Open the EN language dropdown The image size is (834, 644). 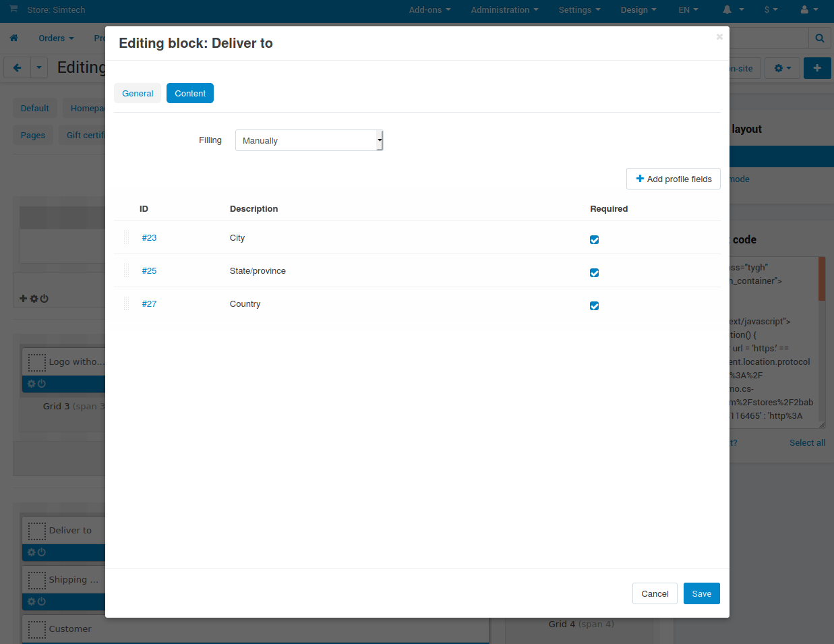point(688,10)
